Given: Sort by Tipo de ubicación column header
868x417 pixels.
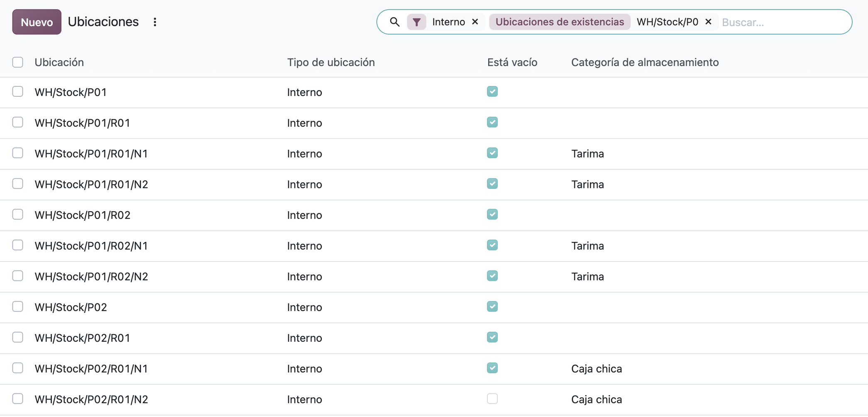Looking at the screenshot, I should pyautogui.click(x=331, y=62).
